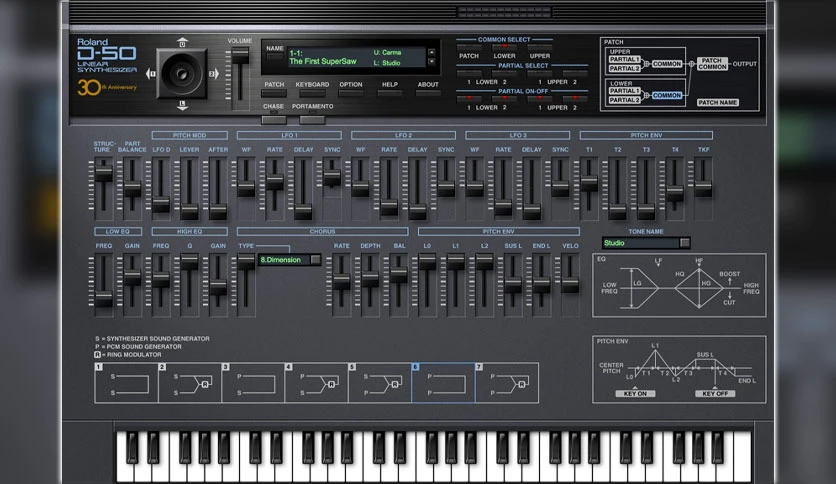Select structure 2 with ring modulator
This screenshot has height=484, width=836.
pyautogui.click(x=190, y=383)
